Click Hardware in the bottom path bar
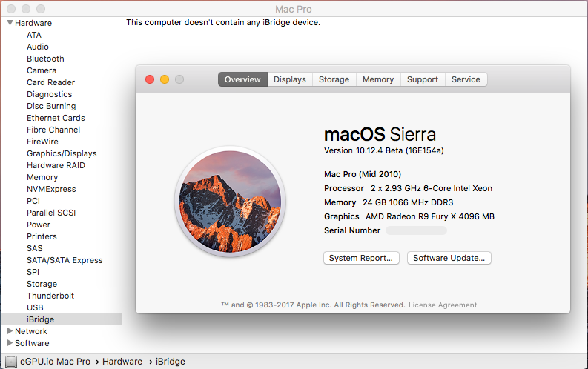 click(122, 362)
